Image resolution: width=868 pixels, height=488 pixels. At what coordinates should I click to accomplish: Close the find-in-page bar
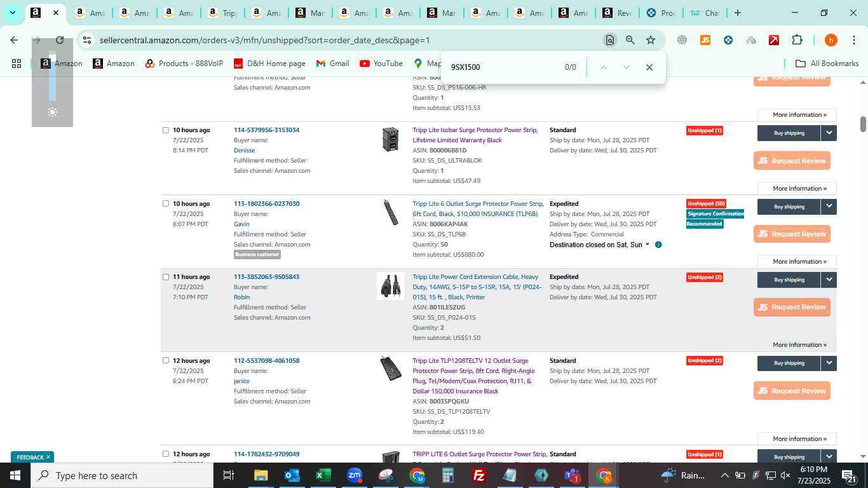649,67
